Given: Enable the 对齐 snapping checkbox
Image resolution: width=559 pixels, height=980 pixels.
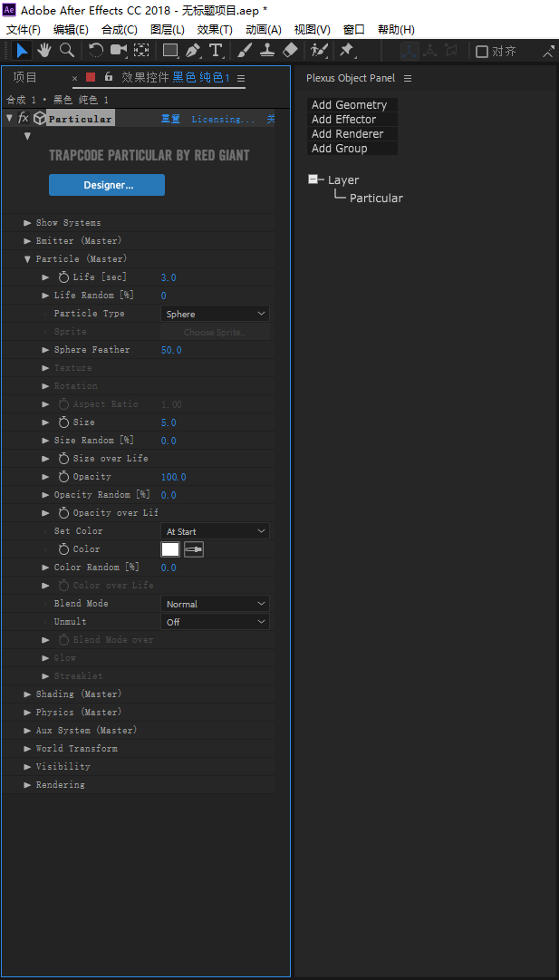Looking at the screenshot, I should [x=482, y=52].
